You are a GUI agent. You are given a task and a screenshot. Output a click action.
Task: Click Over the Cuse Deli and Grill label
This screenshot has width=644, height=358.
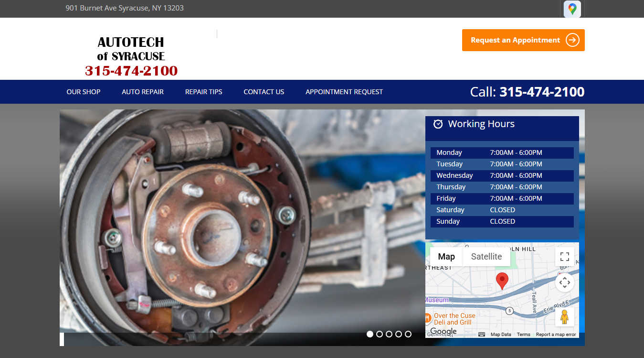[454, 319]
